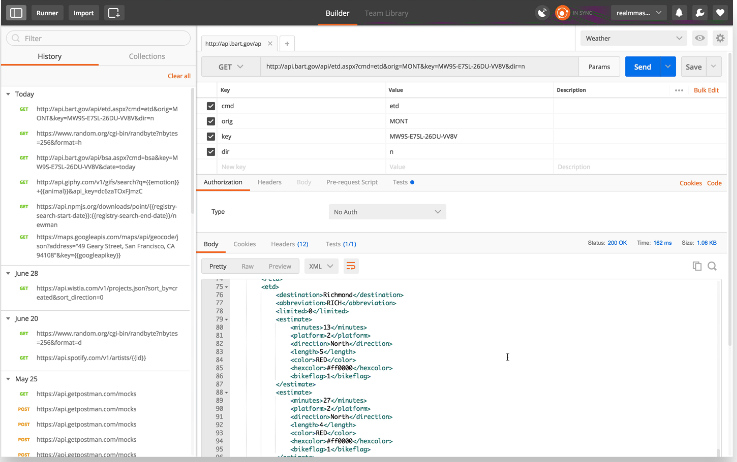
Task: Search within the response body
Action: 713,266
